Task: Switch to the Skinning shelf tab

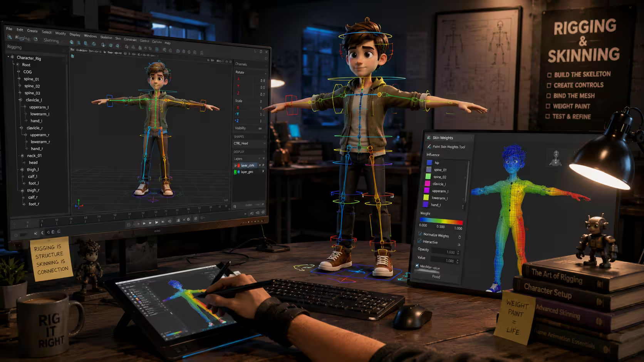Action: click(x=51, y=40)
